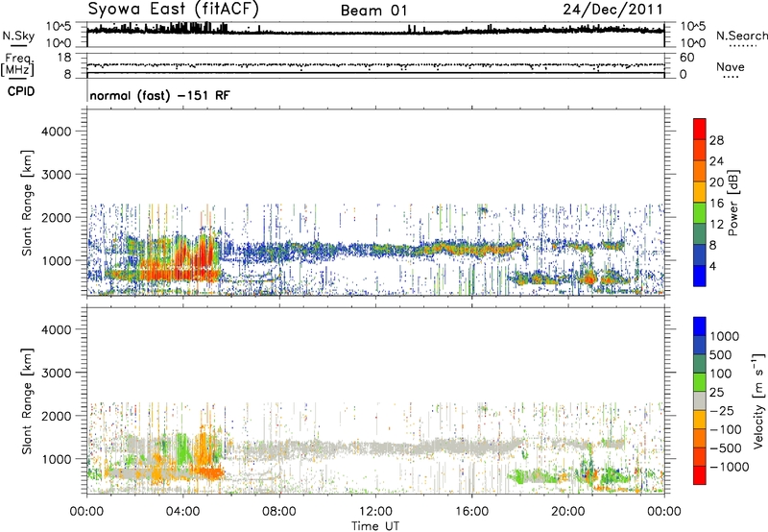Click the '12:00' time tick label
The width and height of the screenshot is (768, 532).
(x=375, y=512)
